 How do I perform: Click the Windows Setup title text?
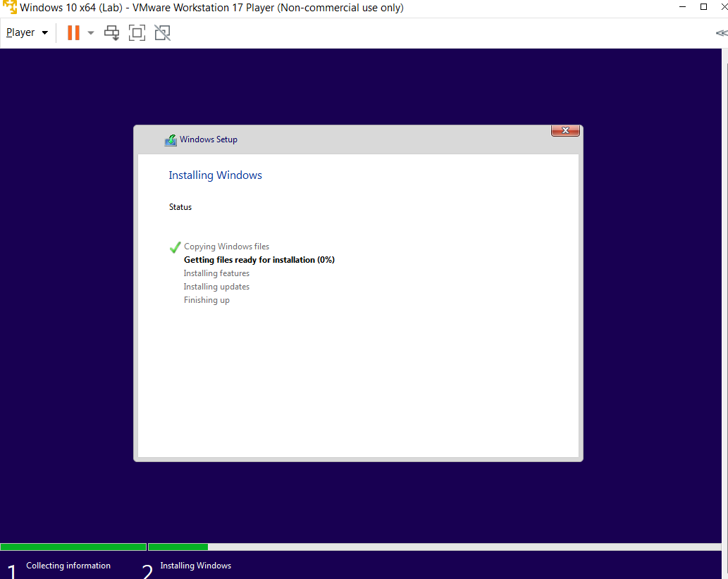[x=209, y=139]
